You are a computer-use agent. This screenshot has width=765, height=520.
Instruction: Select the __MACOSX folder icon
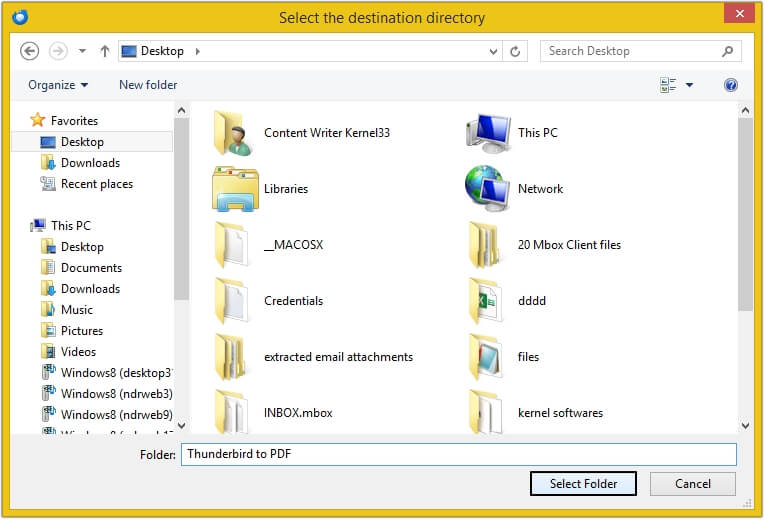[232, 245]
